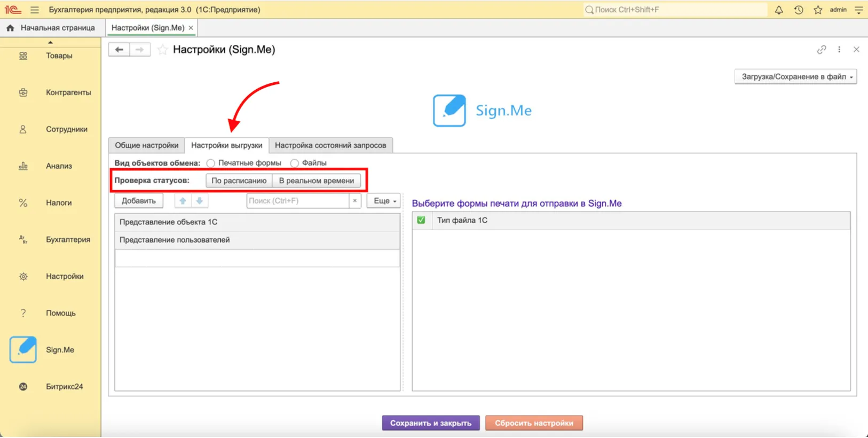Click the 1C logo icon
The height and width of the screenshot is (438, 868).
(x=13, y=10)
